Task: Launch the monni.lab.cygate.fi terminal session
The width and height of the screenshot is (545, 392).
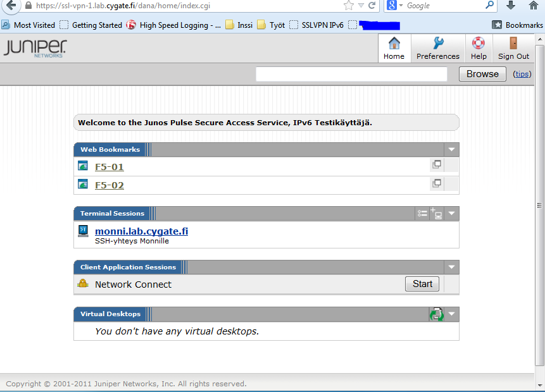Action: pos(141,231)
